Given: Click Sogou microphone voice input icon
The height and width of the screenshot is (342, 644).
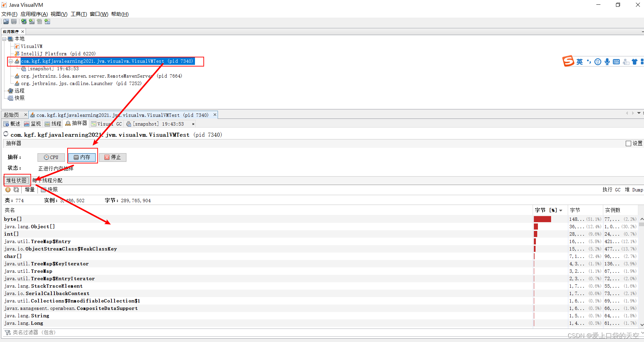Looking at the screenshot, I should pyautogui.click(x=607, y=62).
